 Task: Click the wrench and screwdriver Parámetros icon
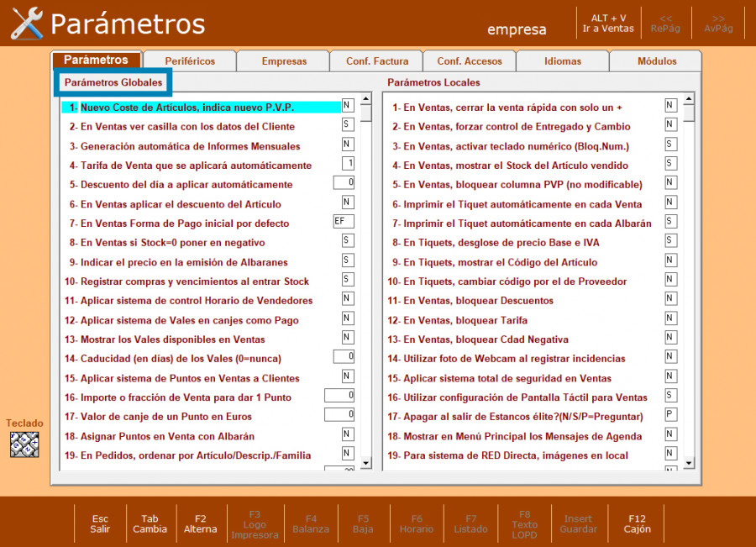click(x=27, y=24)
